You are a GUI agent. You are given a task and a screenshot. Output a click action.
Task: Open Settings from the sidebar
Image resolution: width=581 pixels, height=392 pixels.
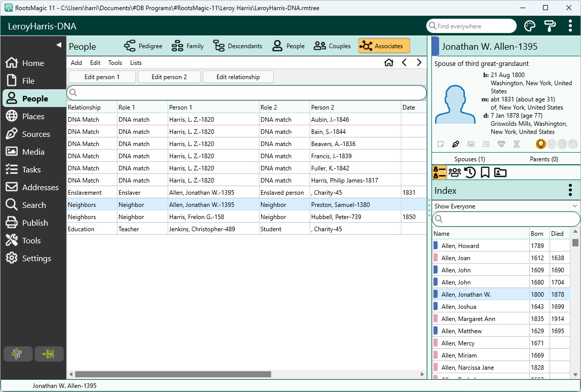pos(28,258)
